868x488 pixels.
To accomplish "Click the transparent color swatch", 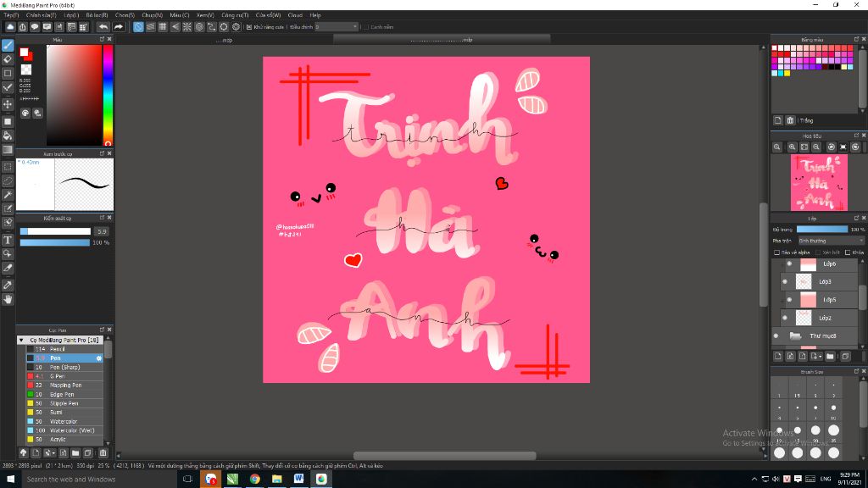I will pos(26,69).
